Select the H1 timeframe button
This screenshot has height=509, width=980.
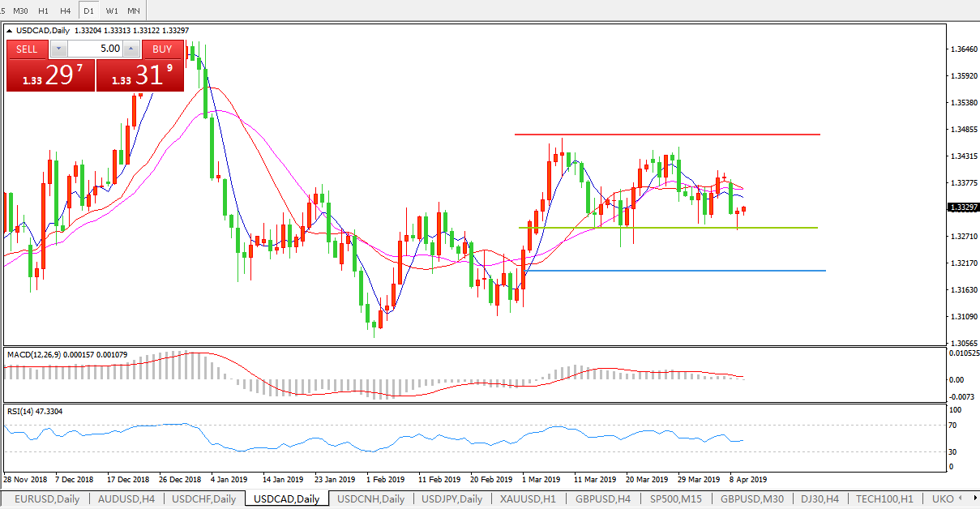click(44, 11)
